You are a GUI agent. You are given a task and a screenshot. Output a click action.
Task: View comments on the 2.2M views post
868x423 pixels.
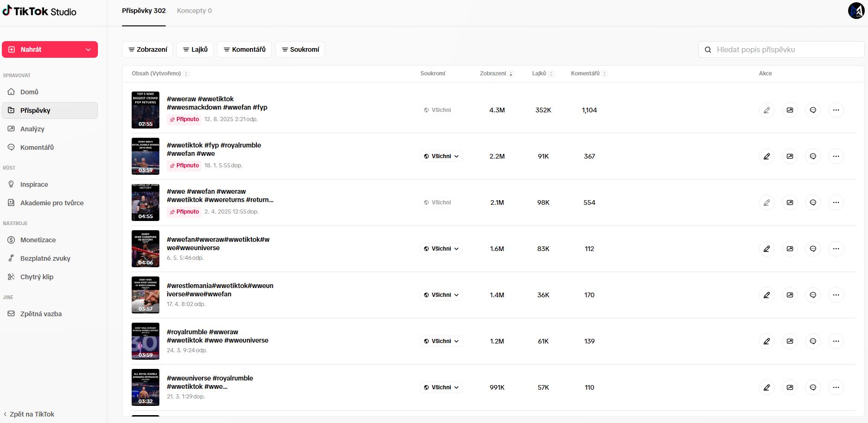coord(813,156)
